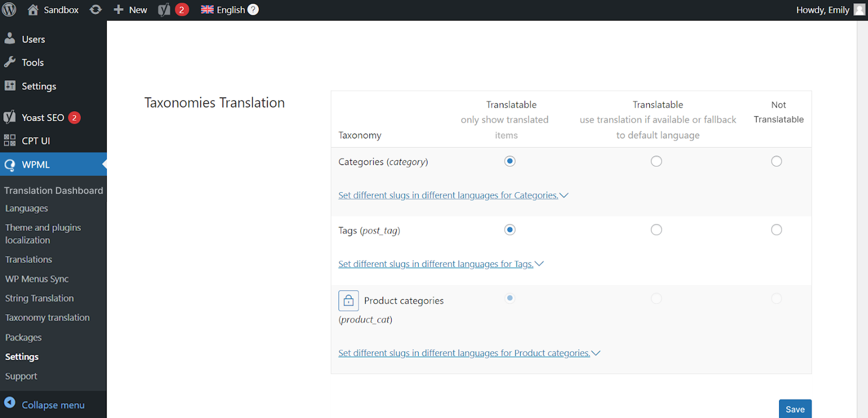Image resolution: width=868 pixels, height=418 pixels.
Task: Click the 'Tags (post_tag)' row label
Action: pyautogui.click(x=369, y=231)
